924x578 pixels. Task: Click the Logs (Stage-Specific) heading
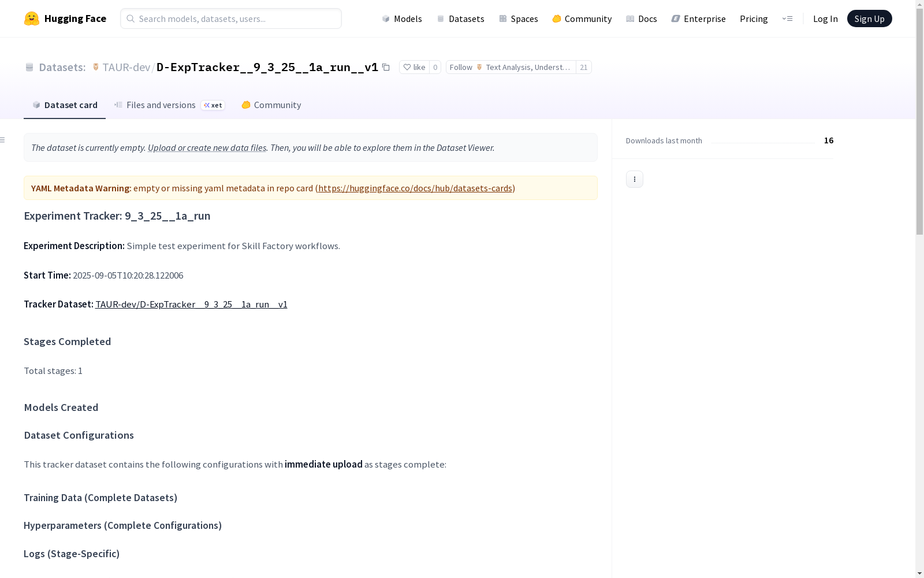tap(72, 554)
